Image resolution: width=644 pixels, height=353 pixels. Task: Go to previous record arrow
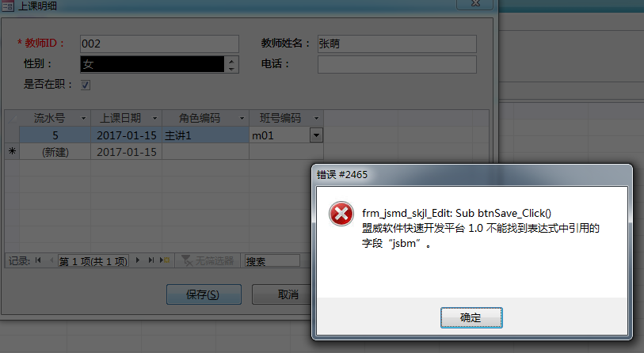point(51,260)
